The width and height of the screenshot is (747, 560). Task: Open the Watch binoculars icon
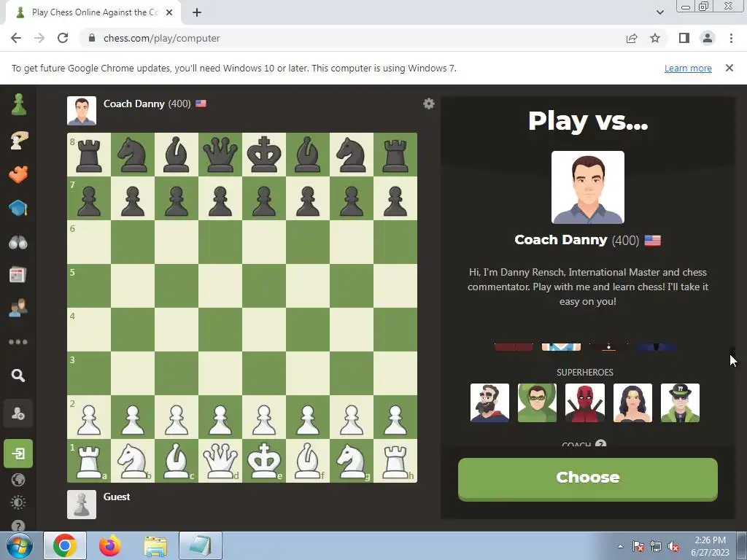pos(18,242)
